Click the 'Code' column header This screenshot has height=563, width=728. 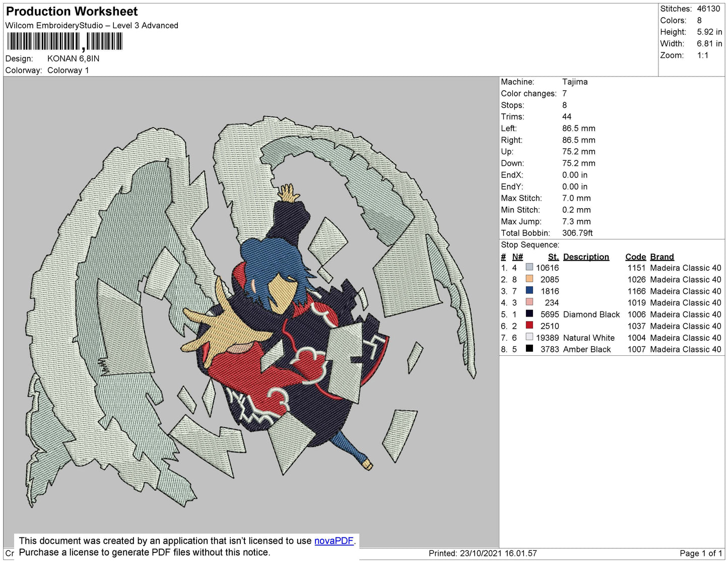tap(635, 257)
